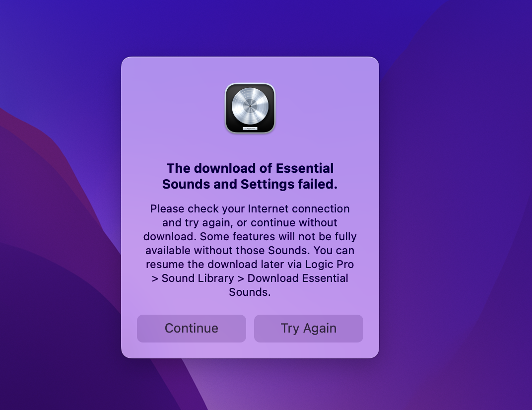The width and height of the screenshot is (532, 410).
Task: Click the Logic Pro app icon in dialog
Action: coord(250,108)
